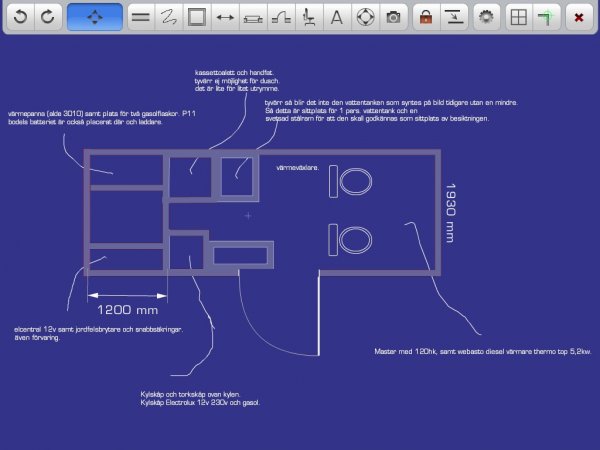Pick the dimension arrow tool
This screenshot has height=450, width=600.
(x=225, y=17)
